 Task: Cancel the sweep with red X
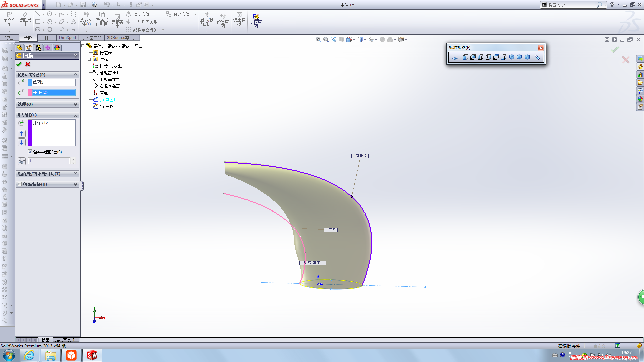point(28,64)
